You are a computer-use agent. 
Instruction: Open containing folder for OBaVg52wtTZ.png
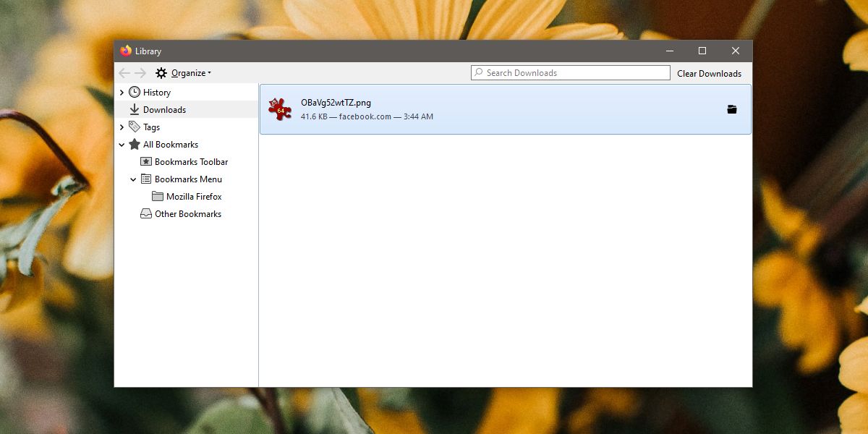tap(732, 109)
